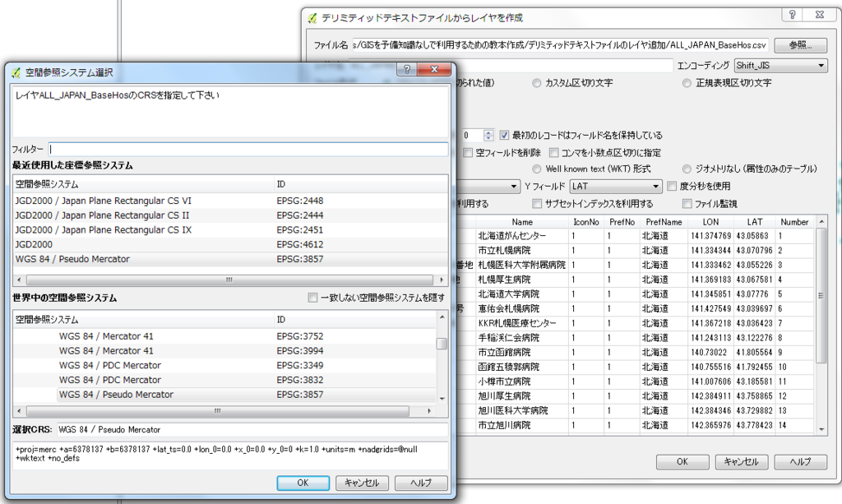Uncheck 最初のレコードはフィールド名を保持している checkbox
This screenshot has width=842, height=504.
(x=504, y=135)
